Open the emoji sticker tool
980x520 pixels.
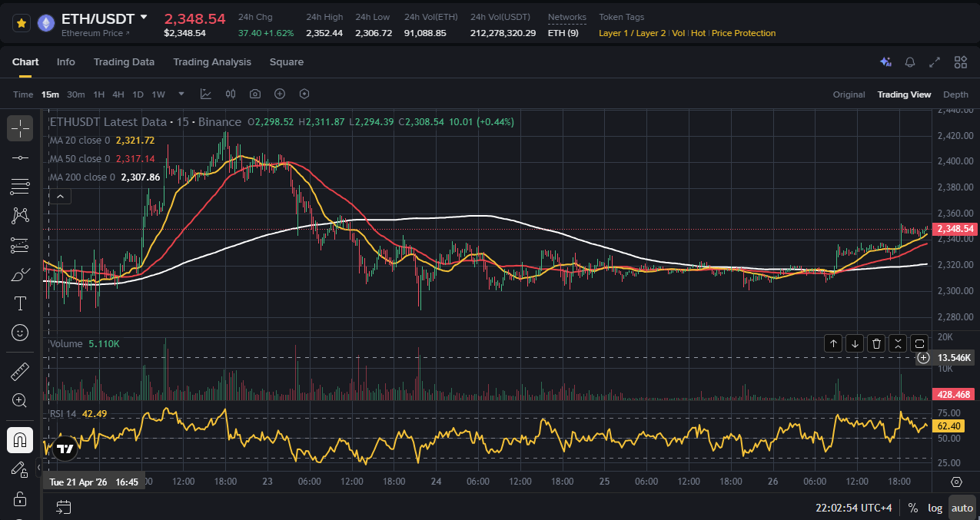[x=20, y=333]
